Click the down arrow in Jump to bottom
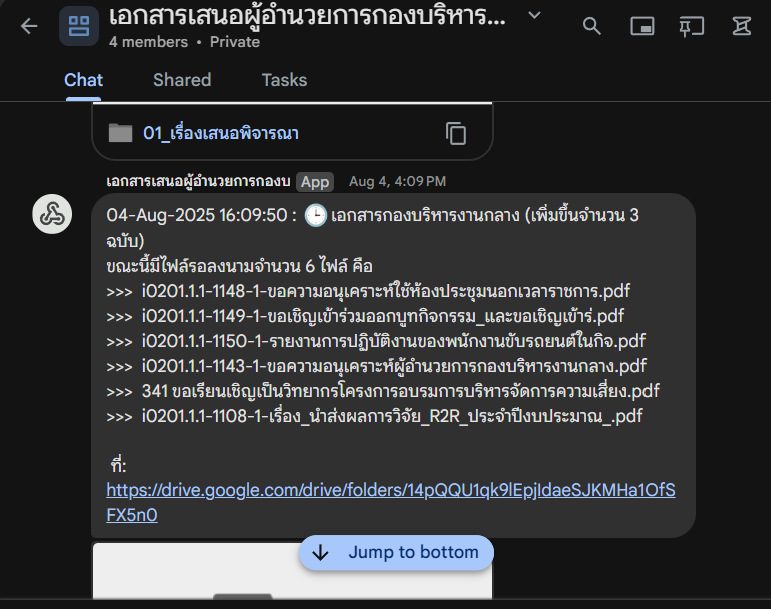 click(x=321, y=552)
